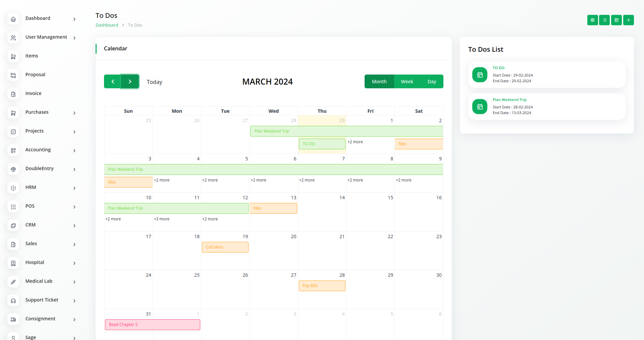Click the Invoice document icon in sidebar

[13, 94]
